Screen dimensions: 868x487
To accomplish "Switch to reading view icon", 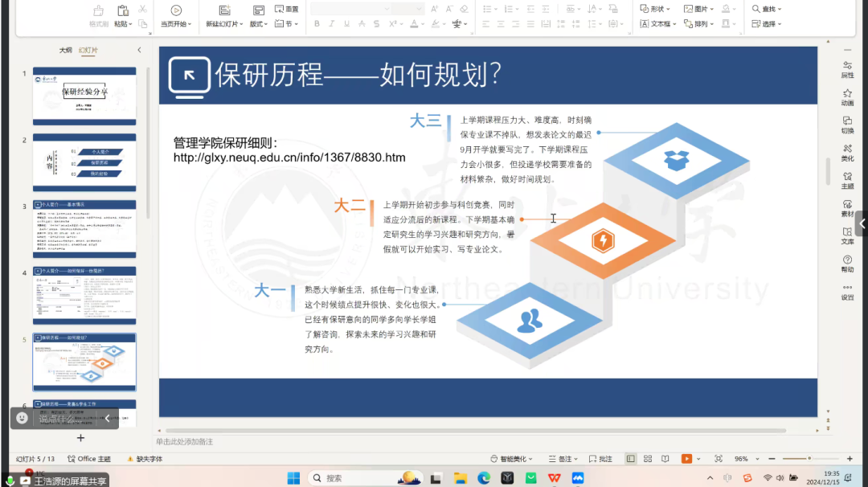I will pyautogui.click(x=665, y=459).
